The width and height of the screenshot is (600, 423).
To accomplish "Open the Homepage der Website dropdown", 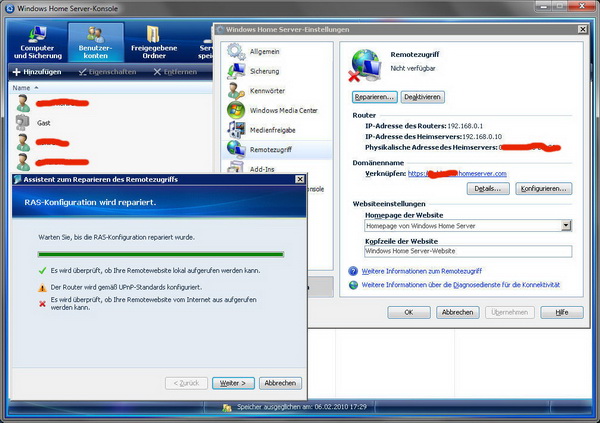I will coord(565,226).
